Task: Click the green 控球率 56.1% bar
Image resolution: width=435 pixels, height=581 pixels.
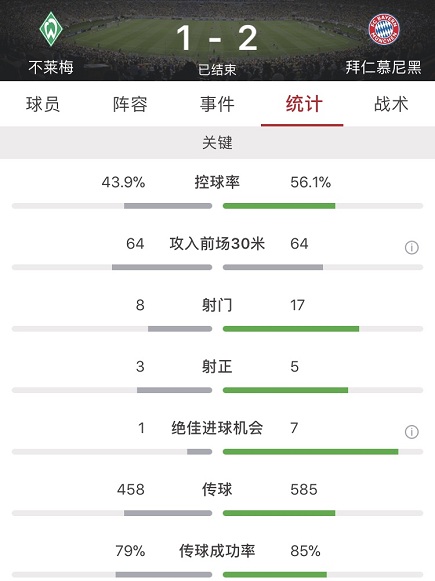Action: coord(279,206)
